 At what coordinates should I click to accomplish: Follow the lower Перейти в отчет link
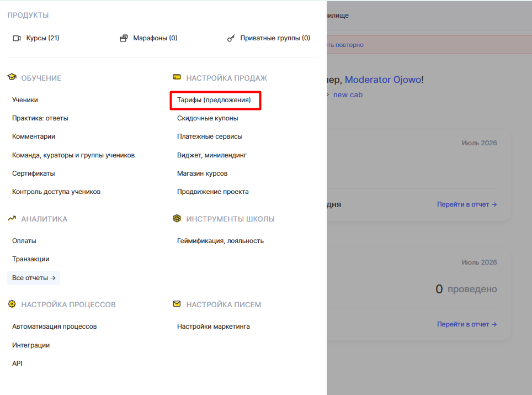[467, 324]
